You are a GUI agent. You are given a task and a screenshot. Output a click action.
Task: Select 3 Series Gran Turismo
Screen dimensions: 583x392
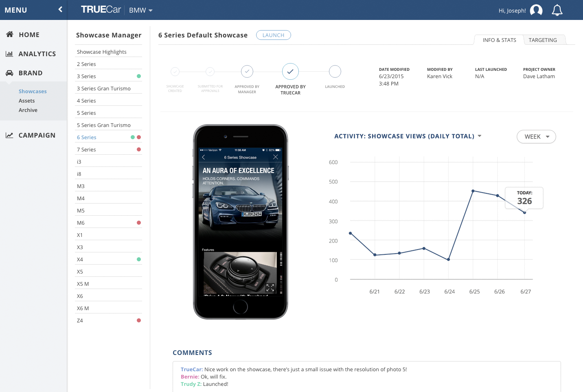109,88
